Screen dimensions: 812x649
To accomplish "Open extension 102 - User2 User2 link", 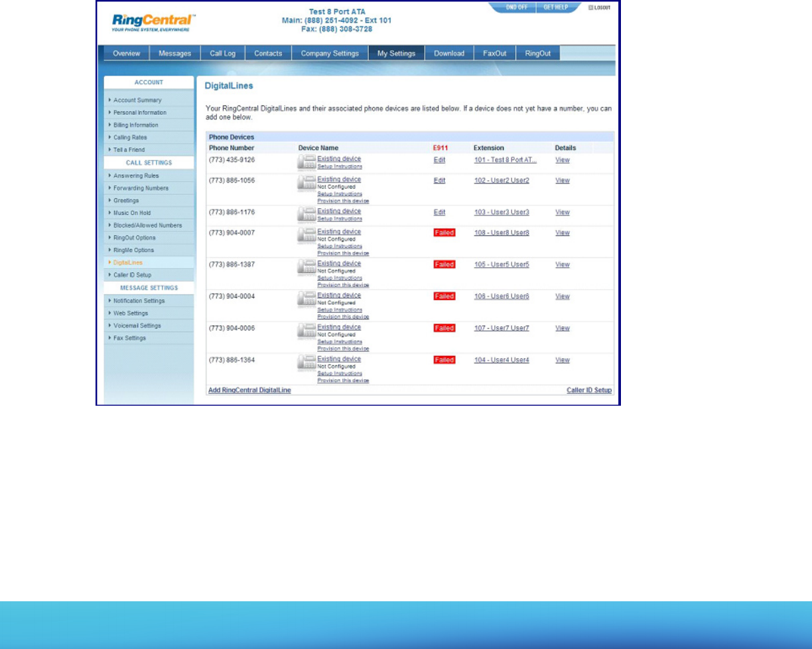I will [502, 180].
